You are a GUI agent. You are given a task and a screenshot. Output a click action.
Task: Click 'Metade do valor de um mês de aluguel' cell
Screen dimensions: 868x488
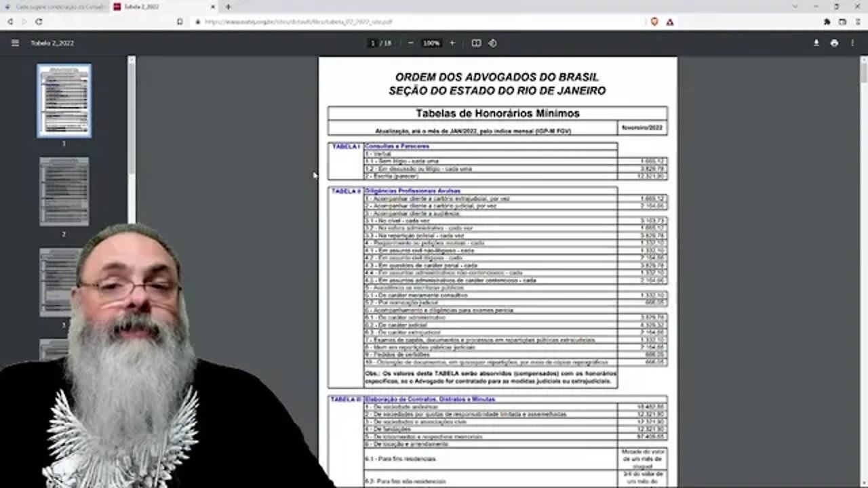(x=642, y=459)
